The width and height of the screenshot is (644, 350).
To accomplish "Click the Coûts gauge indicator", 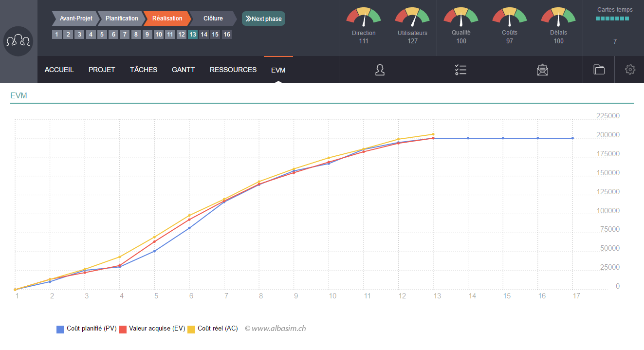I will tap(510, 17).
